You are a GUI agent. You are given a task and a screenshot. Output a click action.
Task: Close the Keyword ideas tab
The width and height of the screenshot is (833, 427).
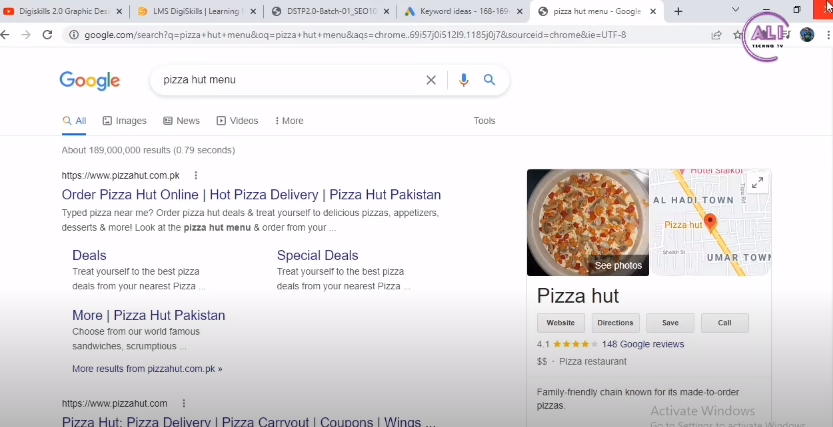520,11
